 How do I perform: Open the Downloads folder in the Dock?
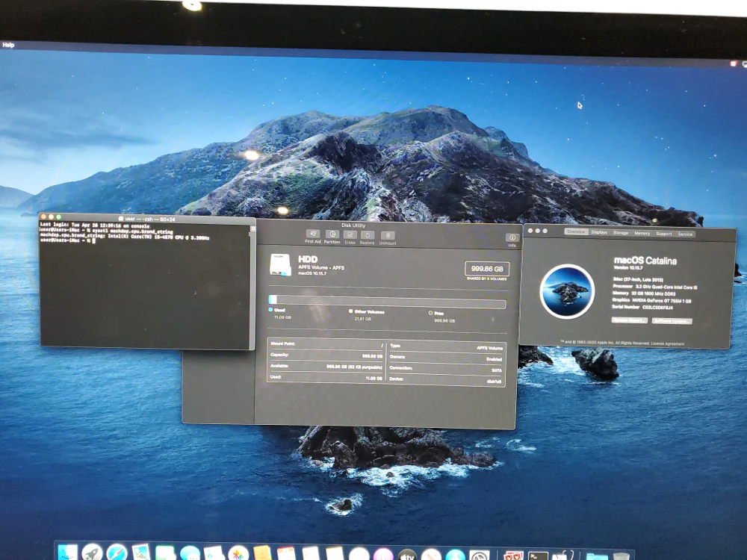point(596,556)
